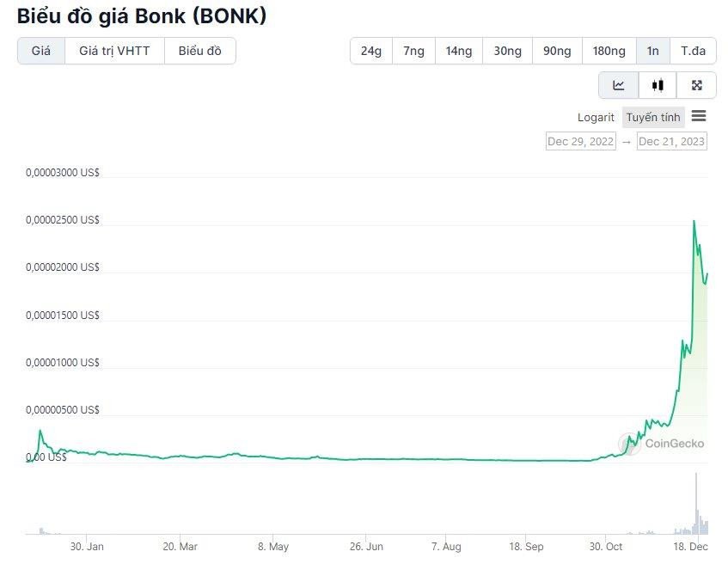Screen dimensions: 728x570
Task: Select the Tuyến tính linear scale
Action: pyautogui.click(x=653, y=116)
